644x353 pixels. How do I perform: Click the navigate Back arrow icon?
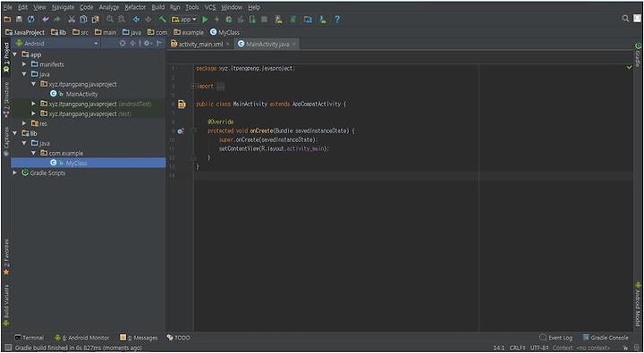[136, 20]
